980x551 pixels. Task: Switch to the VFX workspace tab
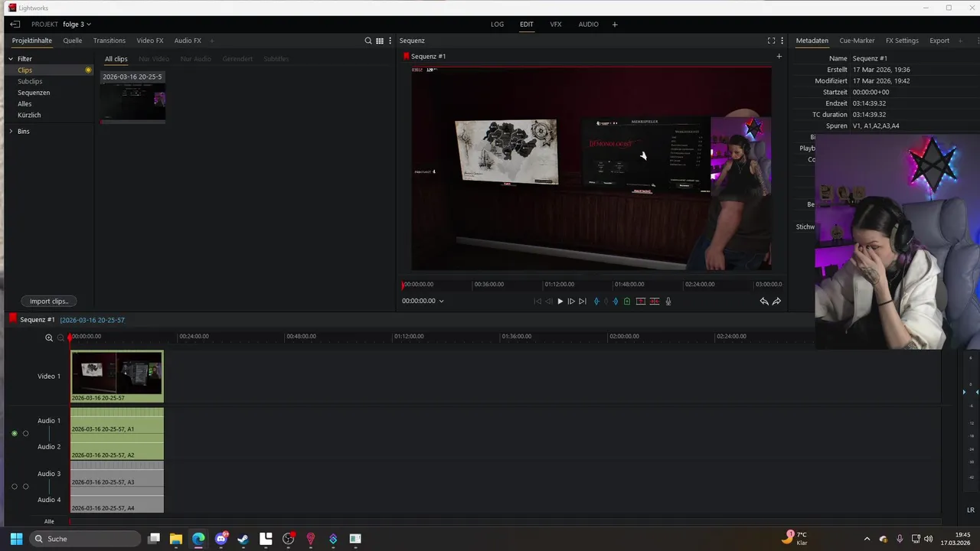pyautogui.click(x=556, y=24)
